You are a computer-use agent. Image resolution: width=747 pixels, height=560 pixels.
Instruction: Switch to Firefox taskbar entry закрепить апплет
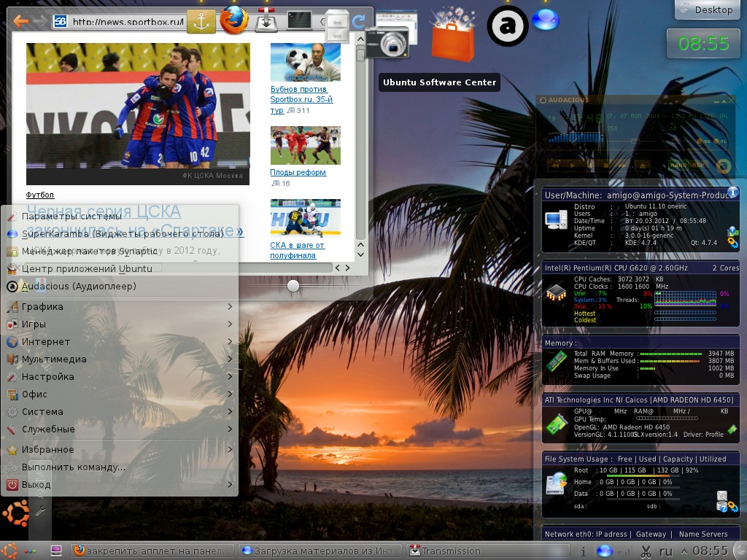pos(153,551)
